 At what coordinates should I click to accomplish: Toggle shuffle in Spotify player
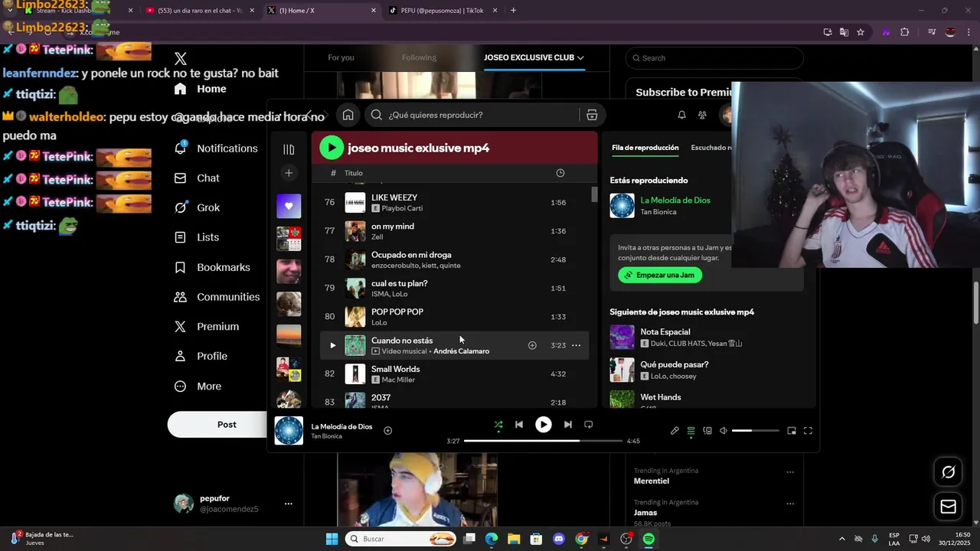tap(498, 425)
